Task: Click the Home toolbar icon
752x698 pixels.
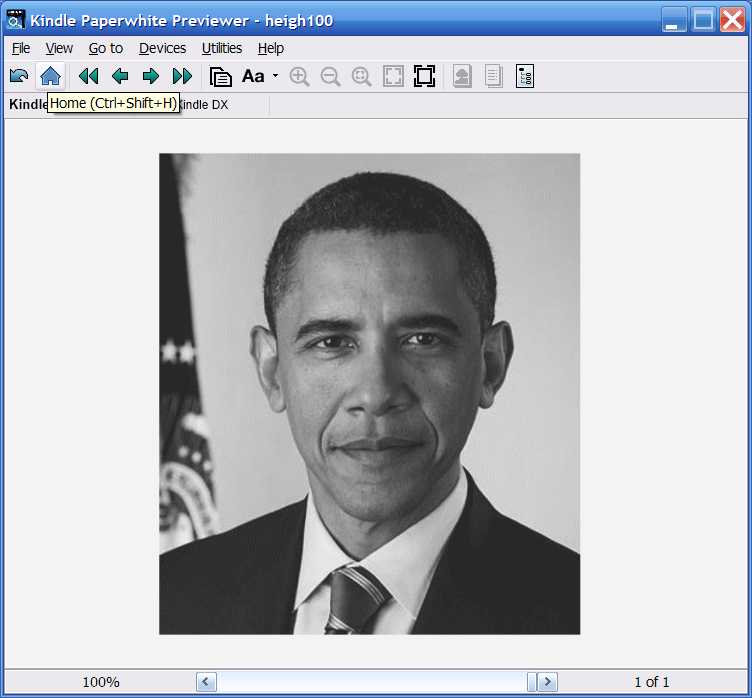Action: point(50,76)
